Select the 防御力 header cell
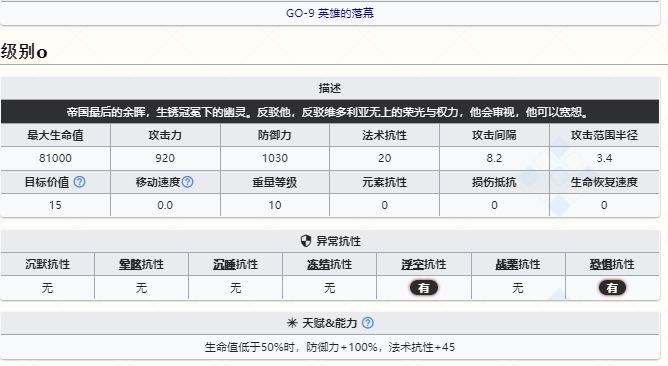This screenshot has width=668, height=366. [275, 135]
